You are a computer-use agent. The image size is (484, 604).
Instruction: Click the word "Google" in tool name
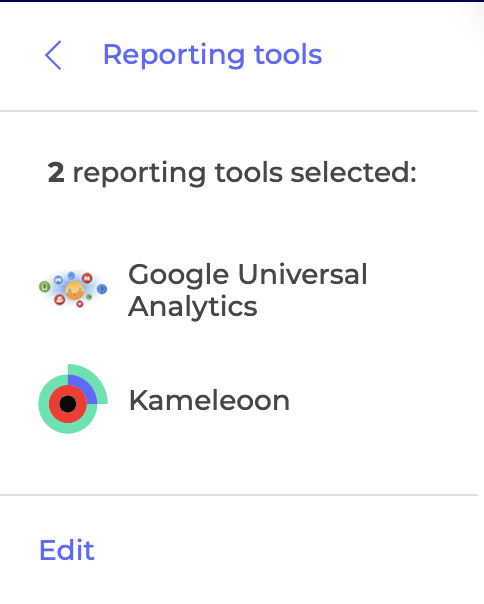(178, 276)
